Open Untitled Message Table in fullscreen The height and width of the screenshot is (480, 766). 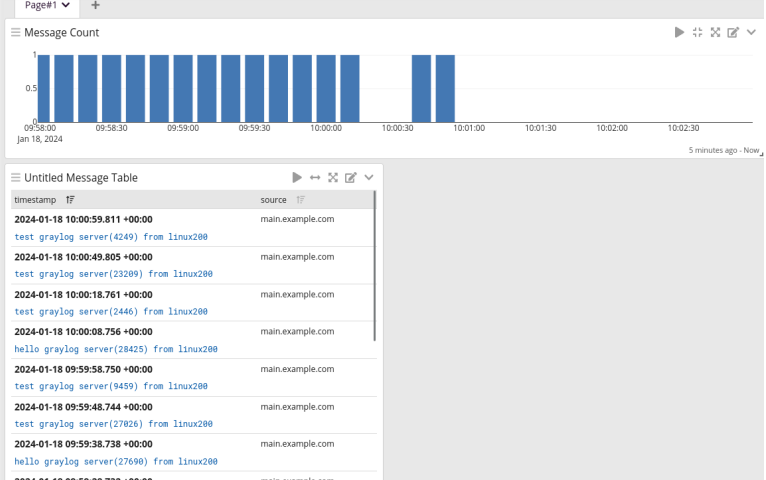333,177
